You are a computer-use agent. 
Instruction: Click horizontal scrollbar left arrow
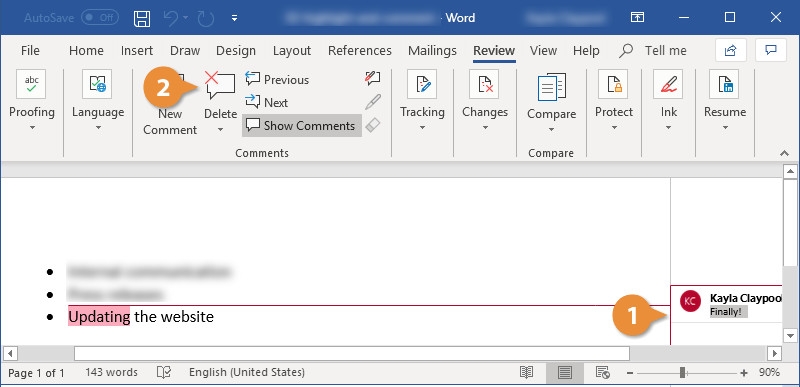pos(10,353)
